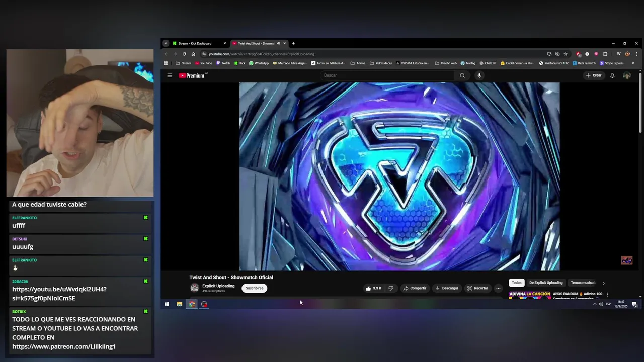
Task: Click the install app icon in address bar
Action: pos(549,54)
